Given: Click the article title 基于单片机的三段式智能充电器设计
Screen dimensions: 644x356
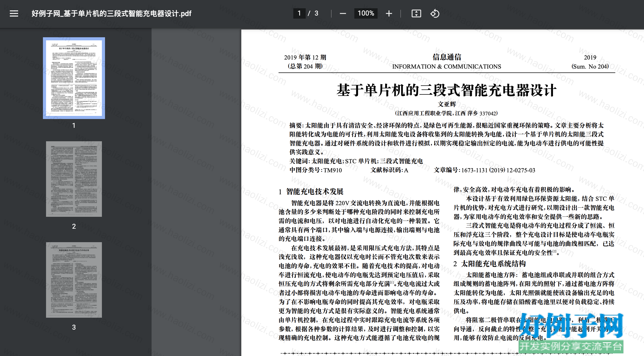Looking at the screenshot, I should [446, 90].
